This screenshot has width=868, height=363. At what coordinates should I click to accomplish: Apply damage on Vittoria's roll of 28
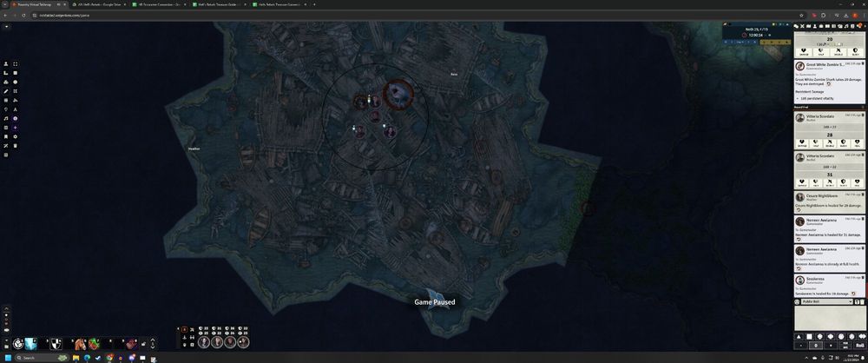802,142
